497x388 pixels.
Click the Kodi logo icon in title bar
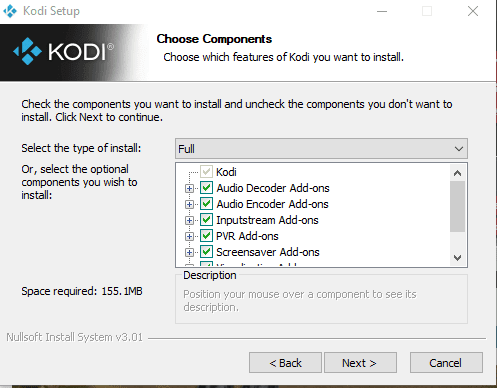coord(10,11)
